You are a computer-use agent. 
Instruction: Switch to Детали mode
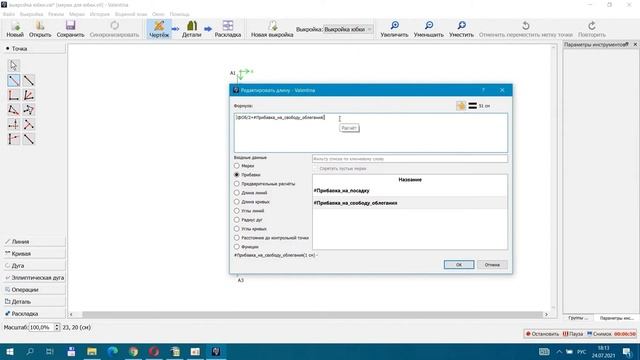click(191, 29)
